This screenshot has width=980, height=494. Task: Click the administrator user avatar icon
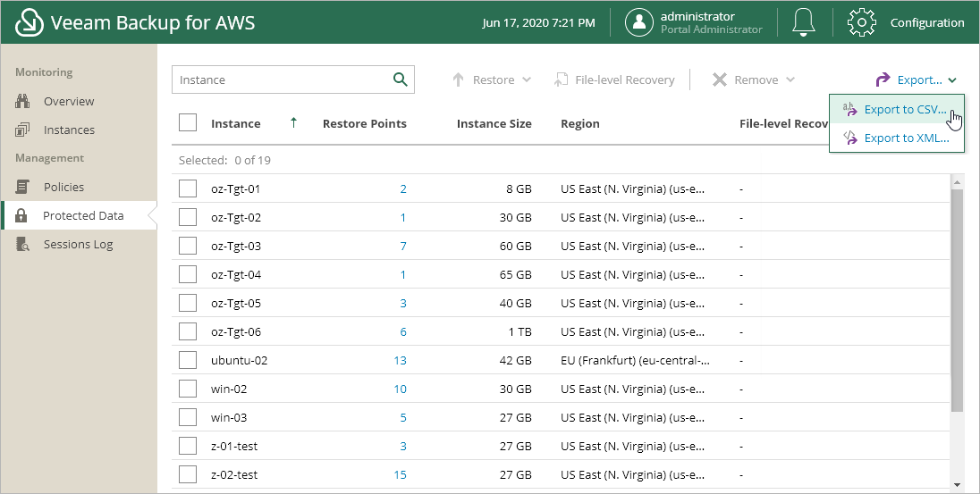click(638, 22)
